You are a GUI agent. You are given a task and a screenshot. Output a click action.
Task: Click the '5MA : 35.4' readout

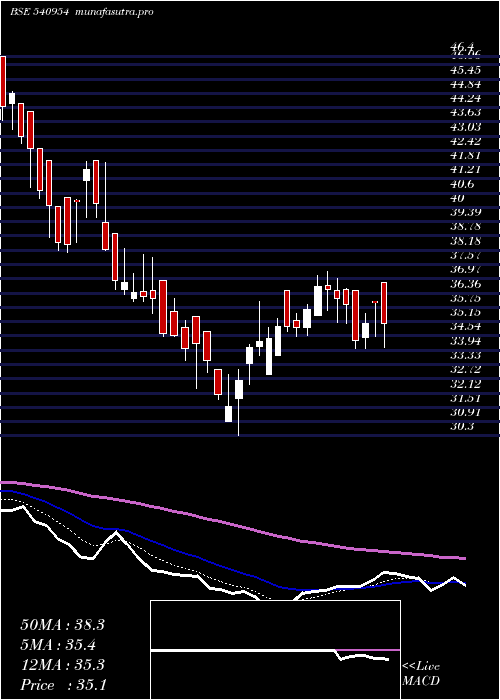coord(59,645)
